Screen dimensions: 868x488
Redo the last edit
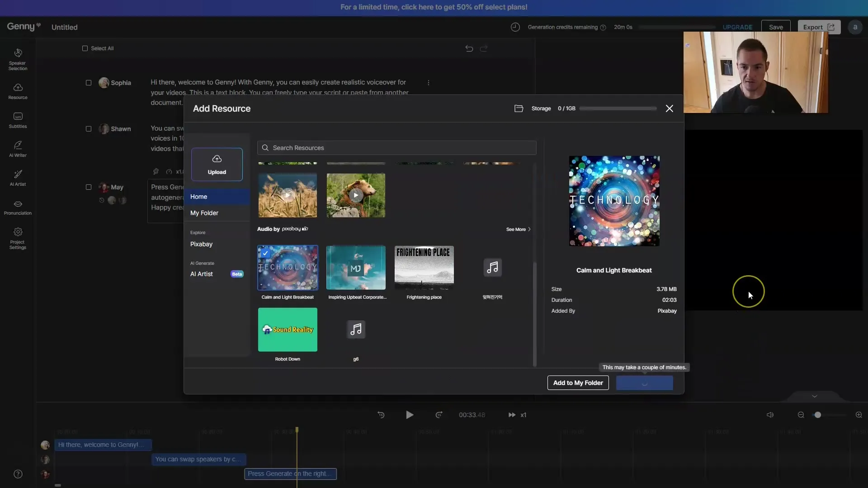pyautogui.click(x=484, y=48)
